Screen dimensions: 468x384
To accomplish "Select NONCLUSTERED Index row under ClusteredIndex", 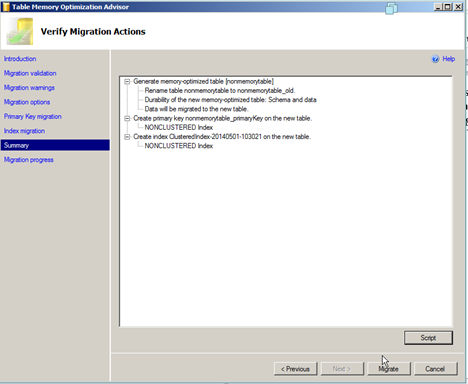I will [179, 146].
